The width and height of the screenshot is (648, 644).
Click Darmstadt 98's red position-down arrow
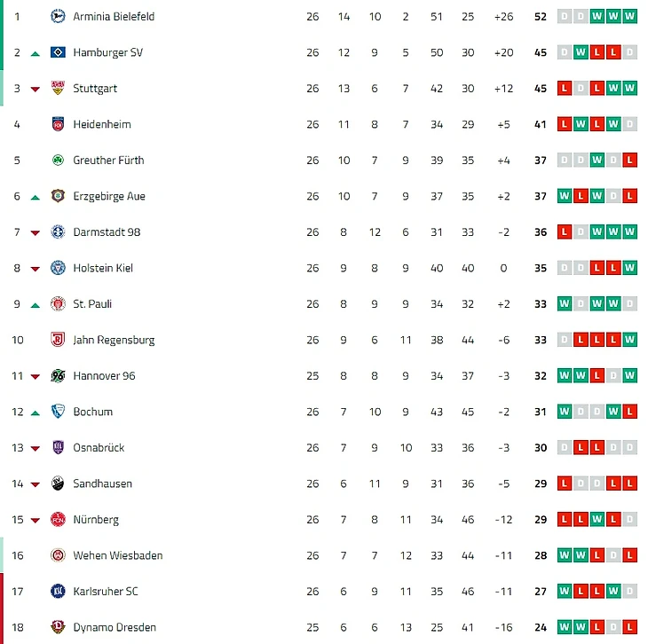36,232
